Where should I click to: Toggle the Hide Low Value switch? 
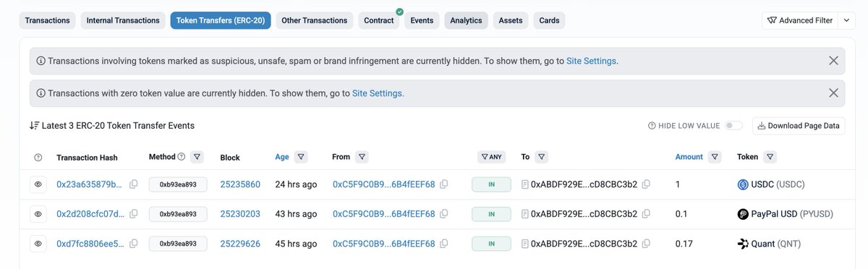[733, 126]
